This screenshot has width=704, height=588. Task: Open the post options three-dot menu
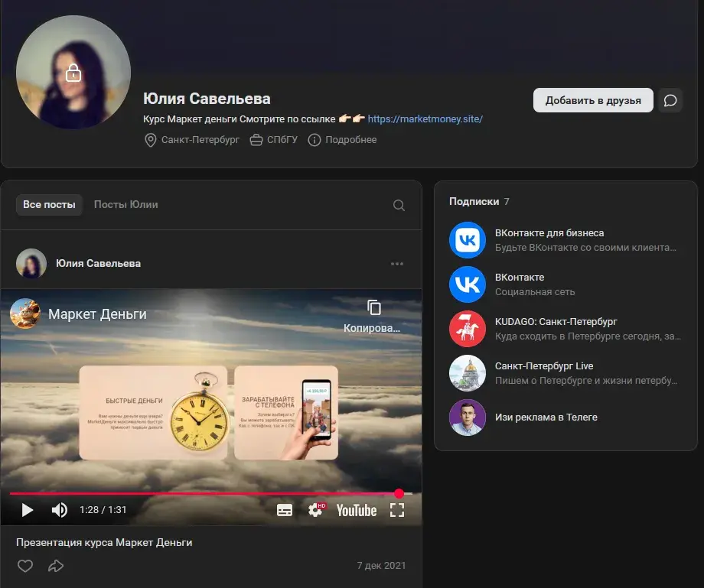(397, 264)
